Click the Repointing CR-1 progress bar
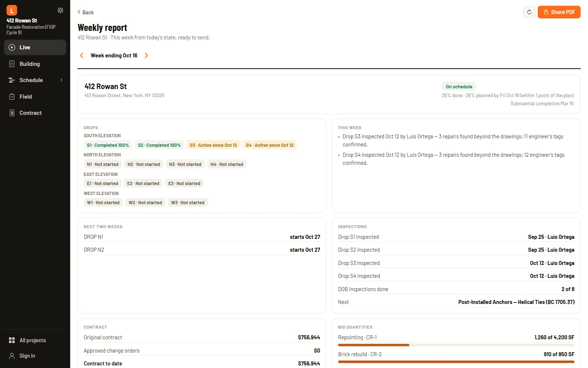Screen dimensions: 588x368 [x=456, y=345]
